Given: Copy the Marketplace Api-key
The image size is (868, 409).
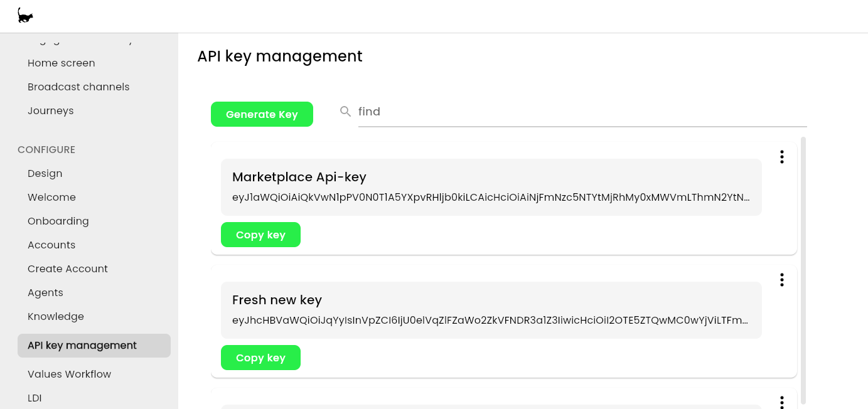Looking at the screenshot, I should pyautogui.click(x=260, y=235).
